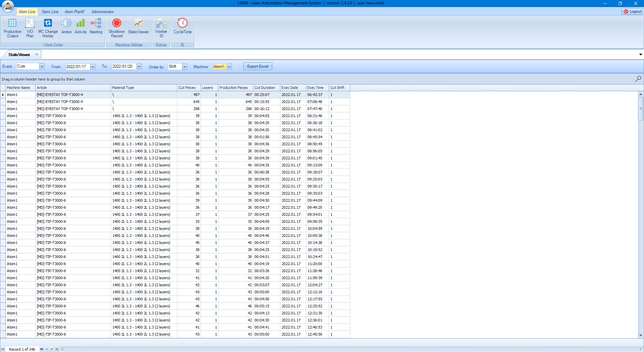Click the Export Excel button
The width and height of the screenshot is (644, 352).
point(258,66)
